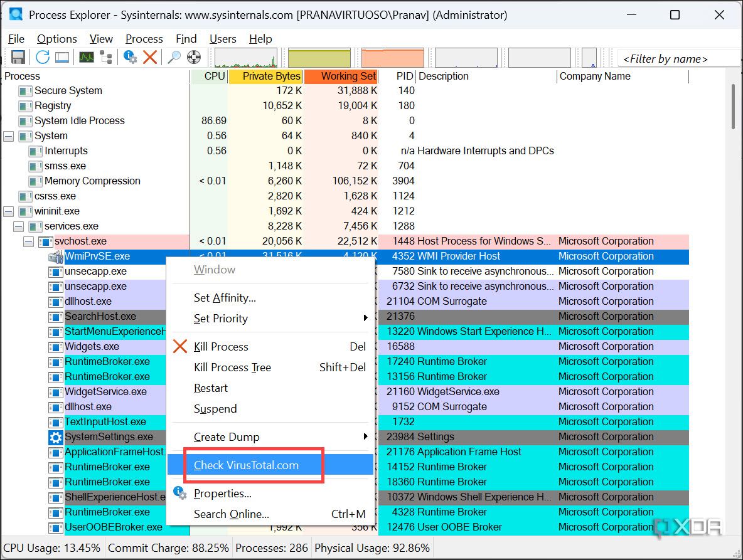Click the Find handle or DLL binoculars icon
Image resolution: width=743 pixels, height=560 pixels.
[x=174, y=57]
